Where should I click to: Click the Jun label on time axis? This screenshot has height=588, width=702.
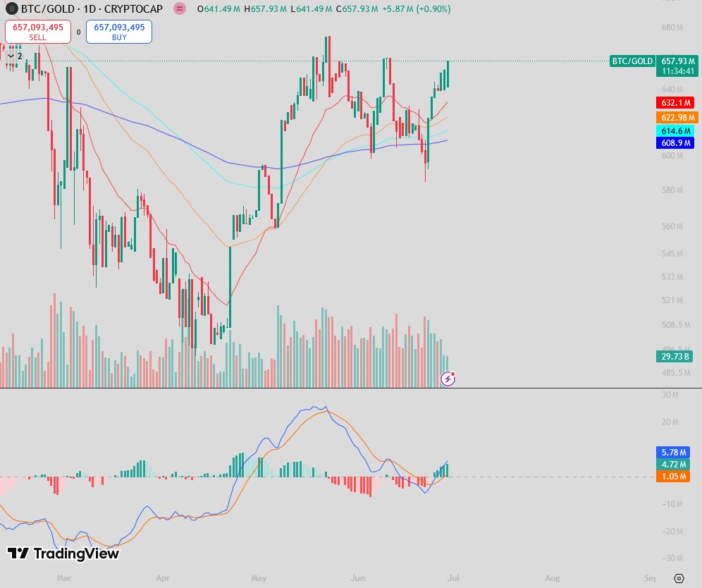[358, 578]
